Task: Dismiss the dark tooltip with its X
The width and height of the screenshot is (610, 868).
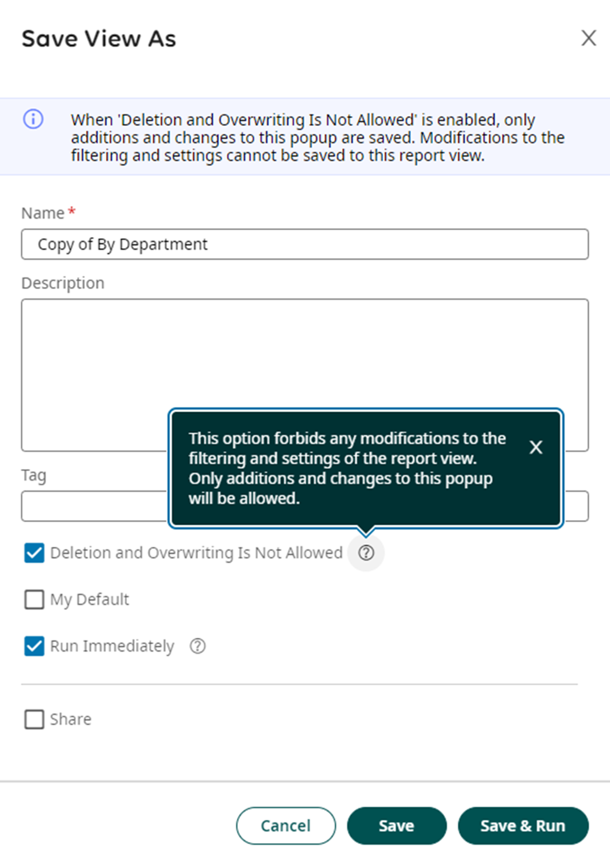Action: point(536,447)
